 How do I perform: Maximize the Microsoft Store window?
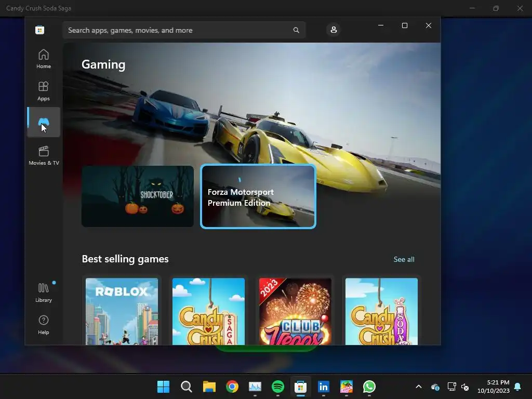click(404, 25)
